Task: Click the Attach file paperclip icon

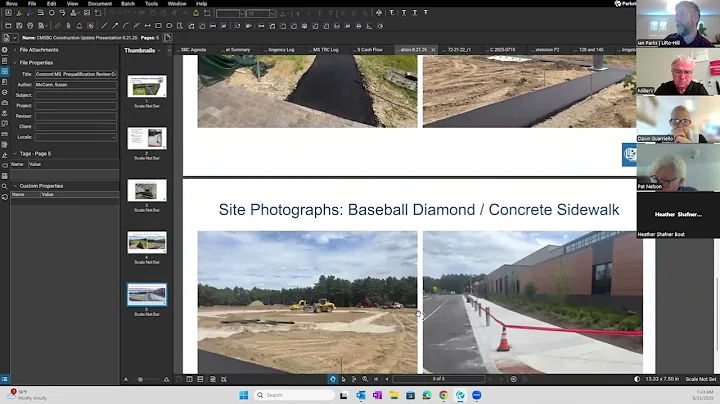Action: (68, 26)
